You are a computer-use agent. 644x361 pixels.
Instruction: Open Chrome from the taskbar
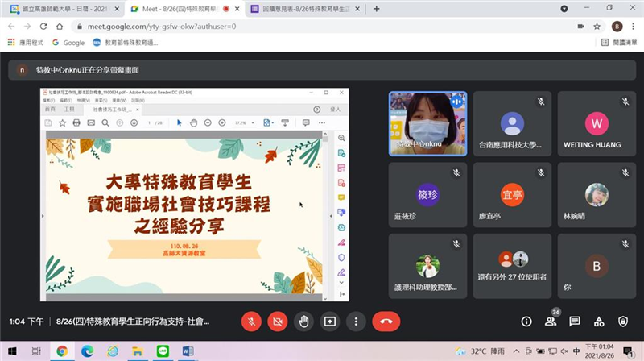(x=62, y=351)
